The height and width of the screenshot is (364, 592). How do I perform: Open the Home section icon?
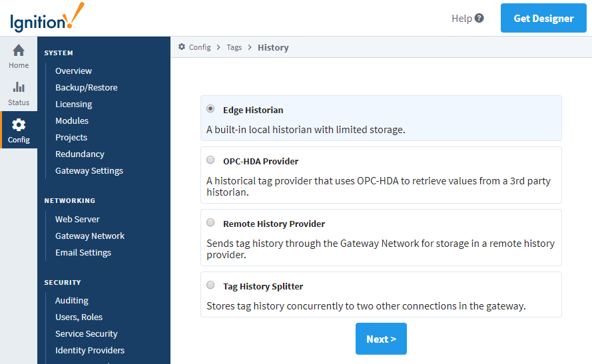click(19, 50)
